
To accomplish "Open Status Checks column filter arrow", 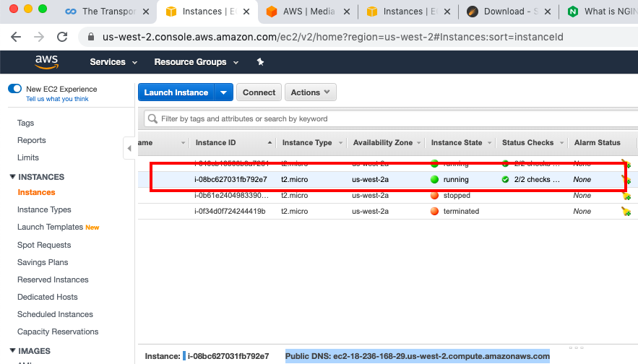I will tap(562, 143).
